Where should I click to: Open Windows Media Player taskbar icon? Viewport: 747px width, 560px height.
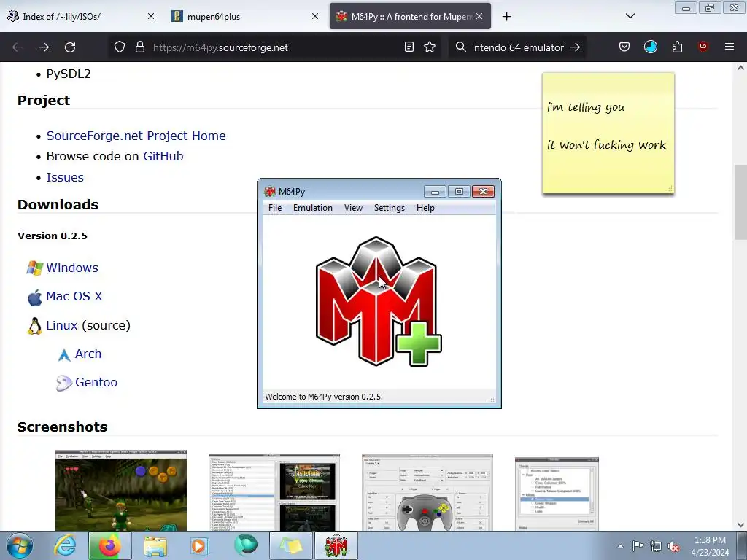200,545
